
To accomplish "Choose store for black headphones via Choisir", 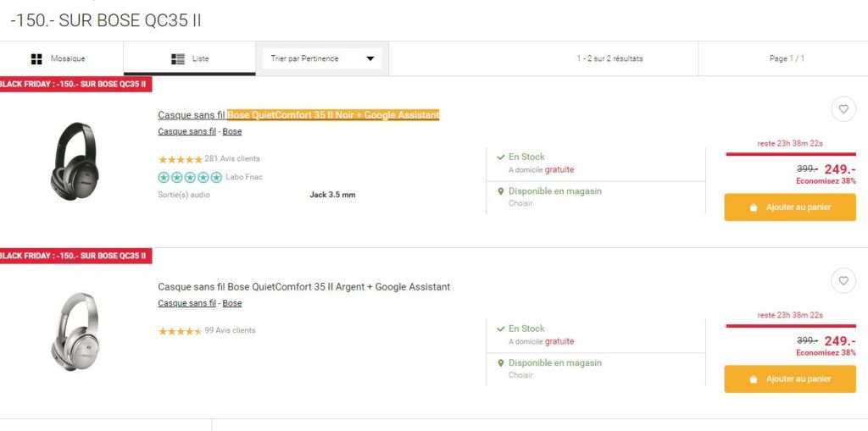I will [520, 203].
